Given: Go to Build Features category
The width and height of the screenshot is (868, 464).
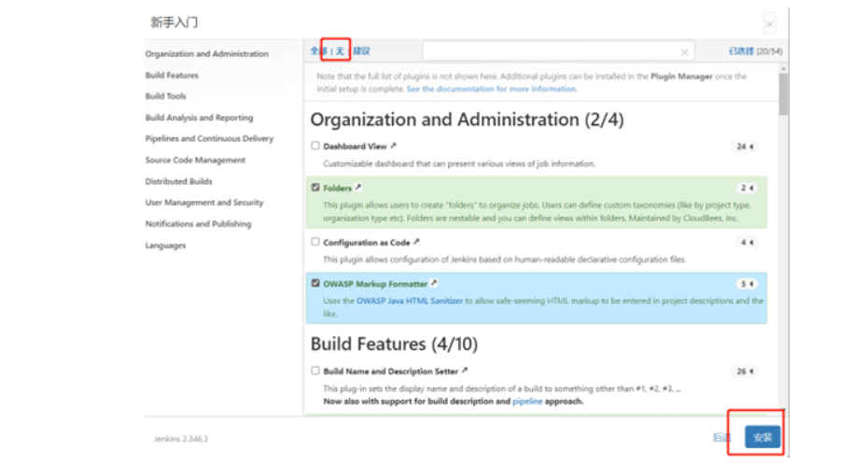Looking at the screenshot, I should point(172,75).
